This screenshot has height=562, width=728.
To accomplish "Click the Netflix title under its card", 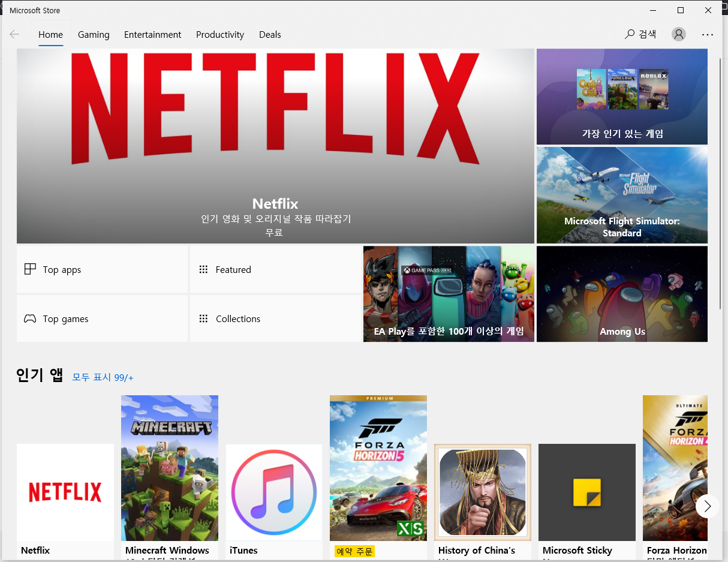I will pyautogui.click(x=35, y=550).
